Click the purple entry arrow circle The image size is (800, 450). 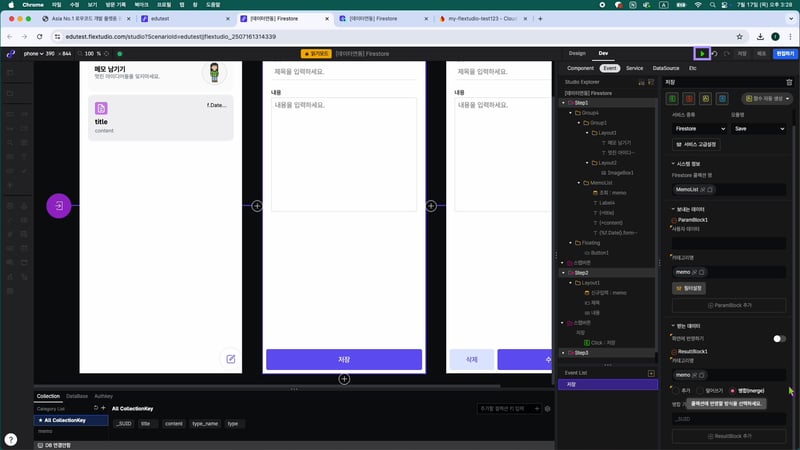point(58,206)
